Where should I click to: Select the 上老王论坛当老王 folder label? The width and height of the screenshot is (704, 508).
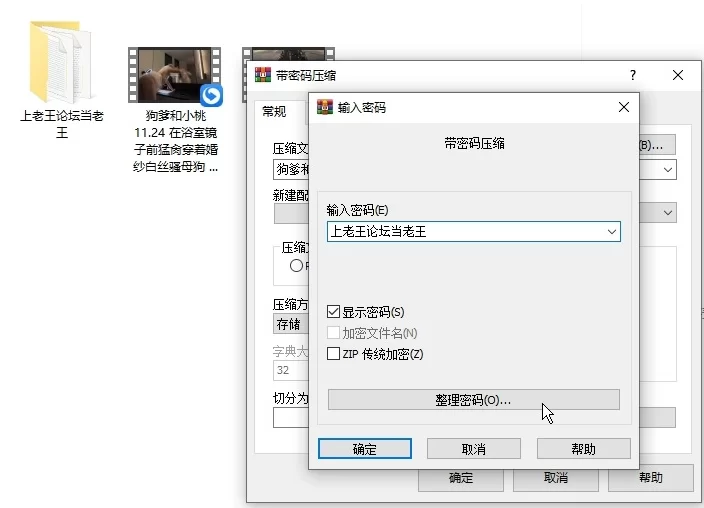coord(62,124)
